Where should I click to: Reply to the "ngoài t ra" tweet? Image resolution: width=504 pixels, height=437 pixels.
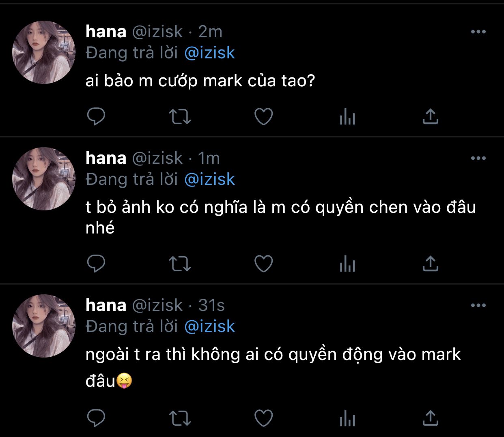pos(96,418)
